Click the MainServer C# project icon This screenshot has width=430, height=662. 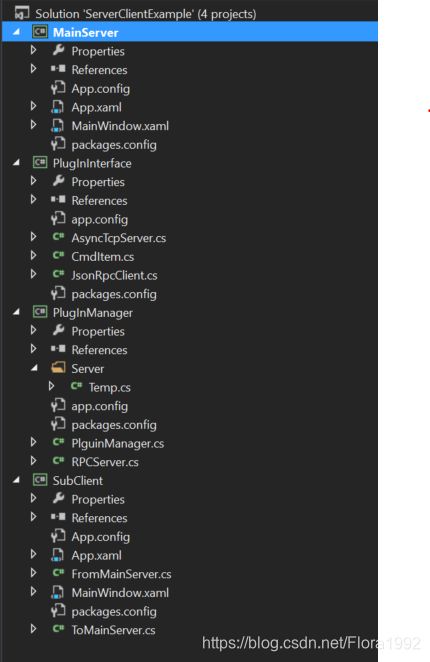(40, 32)
